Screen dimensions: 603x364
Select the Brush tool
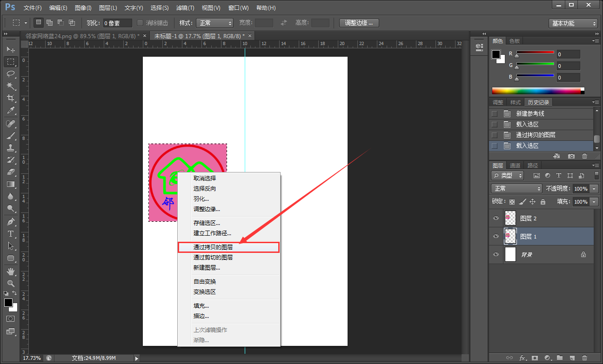point(11,136)
